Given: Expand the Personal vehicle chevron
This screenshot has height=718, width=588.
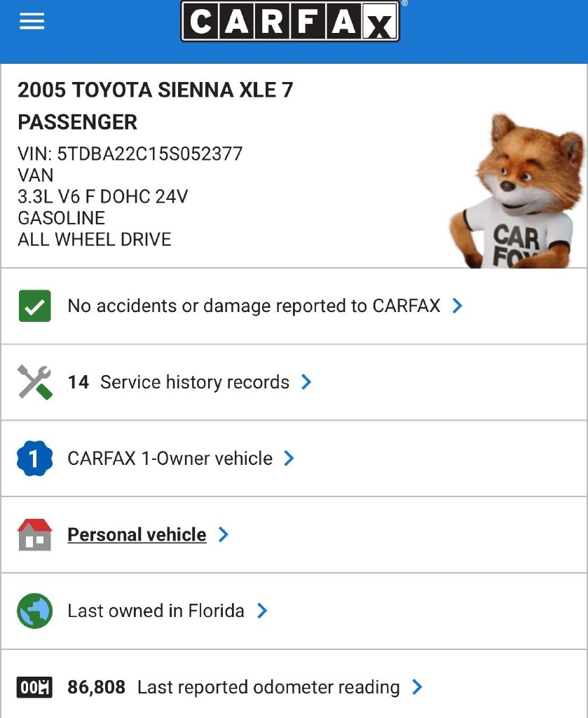Looking at the screenshot, I should [224, 535].
